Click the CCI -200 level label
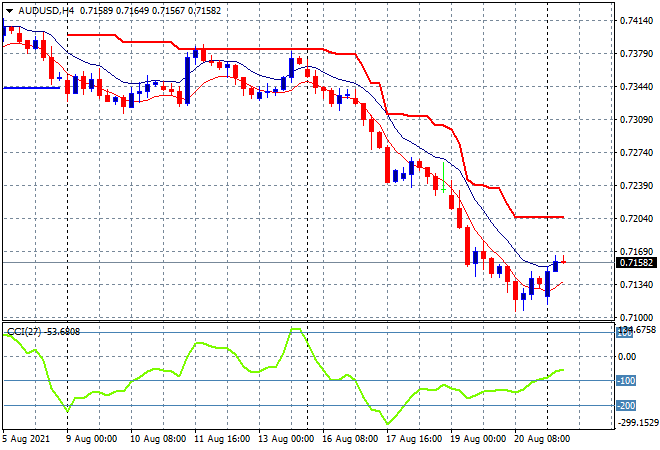The height and width of the screenshot is (450, 660). 626,406
